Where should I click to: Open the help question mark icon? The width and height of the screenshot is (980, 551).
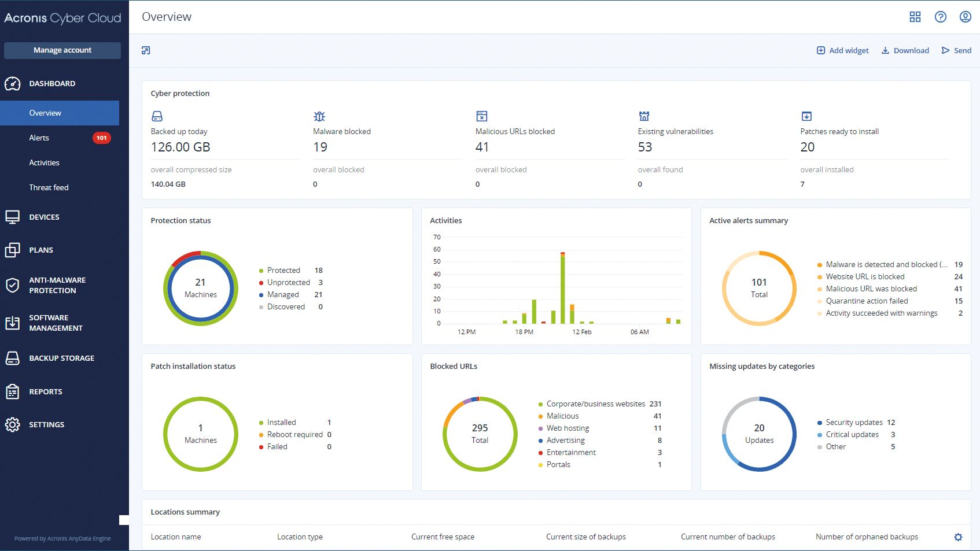[941, 17]
